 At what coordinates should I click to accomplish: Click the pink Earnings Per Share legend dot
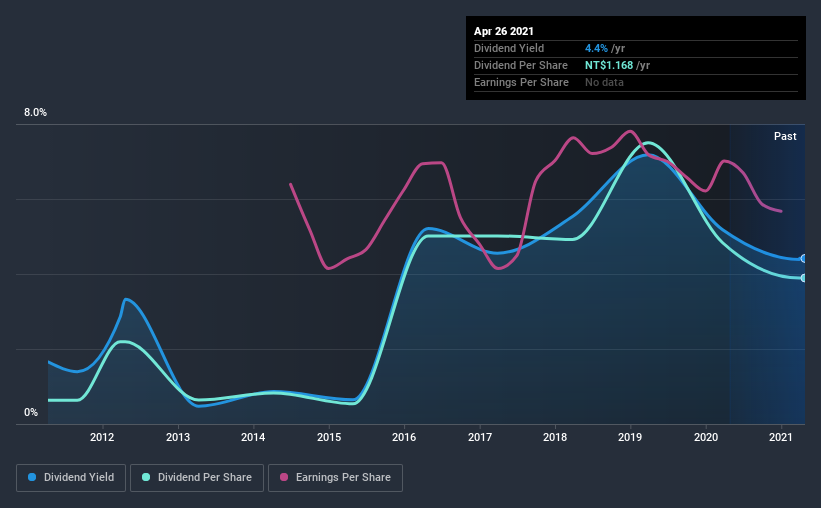[284, 477]
